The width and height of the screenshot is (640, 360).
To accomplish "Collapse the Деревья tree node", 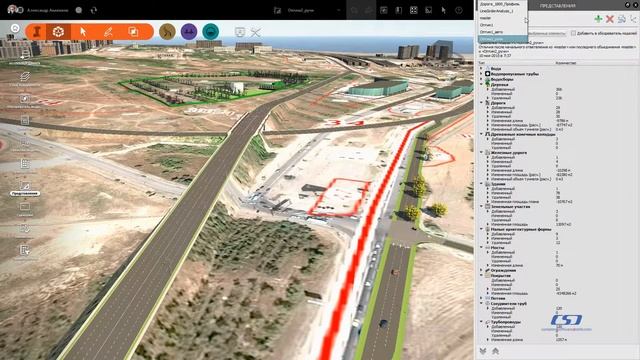I will coord(482,84).
